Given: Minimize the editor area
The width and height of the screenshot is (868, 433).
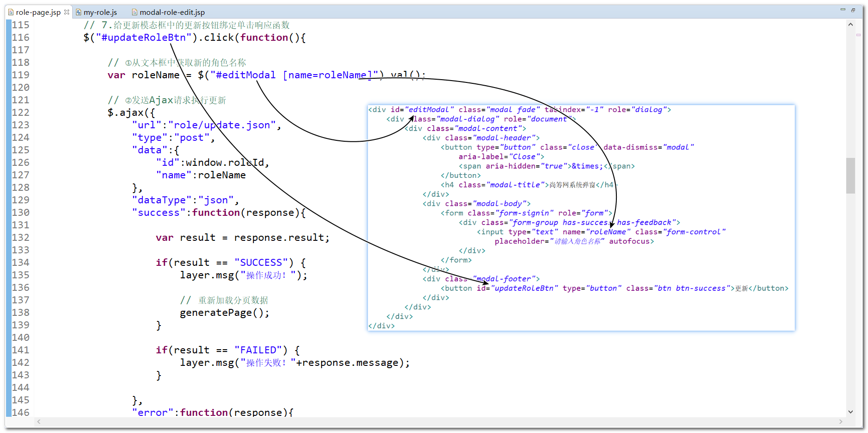Looking at the screenshot, I should click(x=843, y=10).
